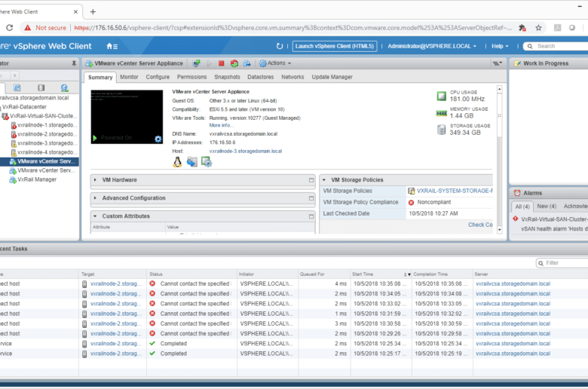Viewport: 588px width, 389px height.
Task: Open a new browser tab
Action: 93,11
